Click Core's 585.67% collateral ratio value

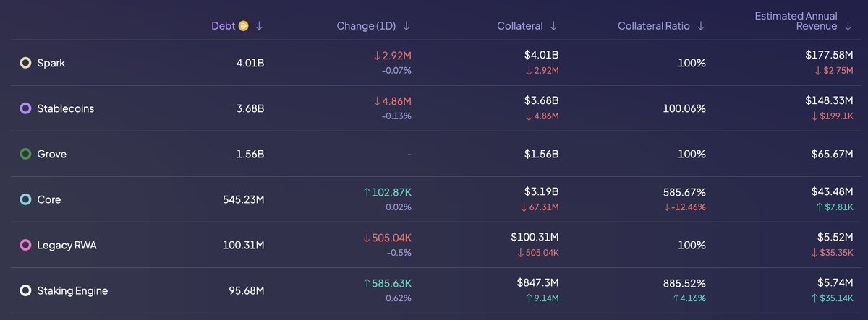(684, 193)
